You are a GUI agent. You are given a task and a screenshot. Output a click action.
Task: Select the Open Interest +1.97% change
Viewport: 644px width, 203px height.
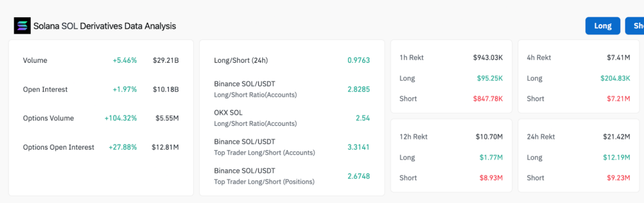pyautogui.click(x=125, y=89)
